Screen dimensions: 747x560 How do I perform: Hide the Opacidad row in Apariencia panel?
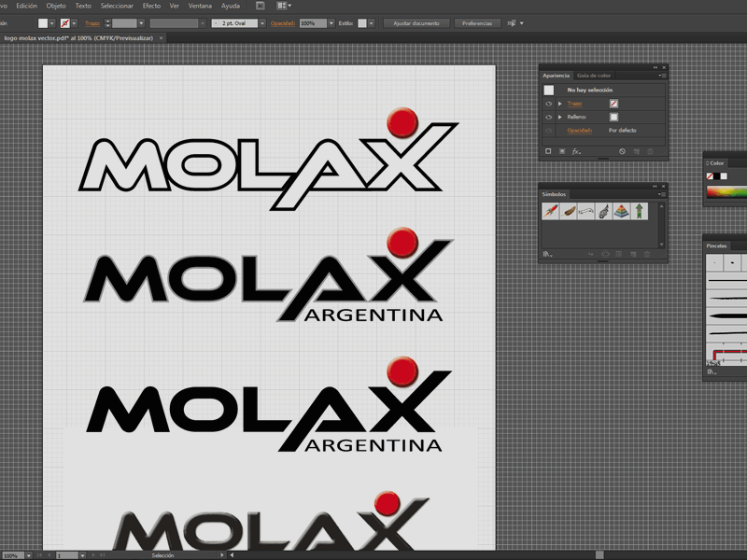[548, 130]
